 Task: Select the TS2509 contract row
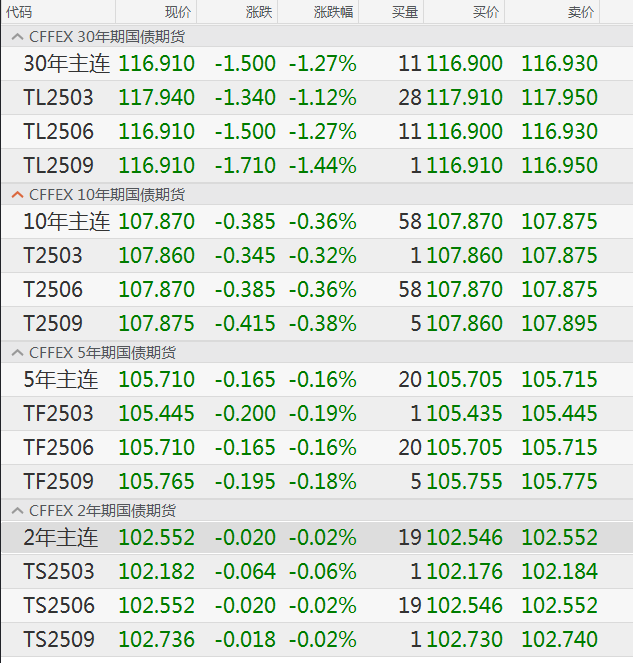pyautogui.click(x=58, y=639)
